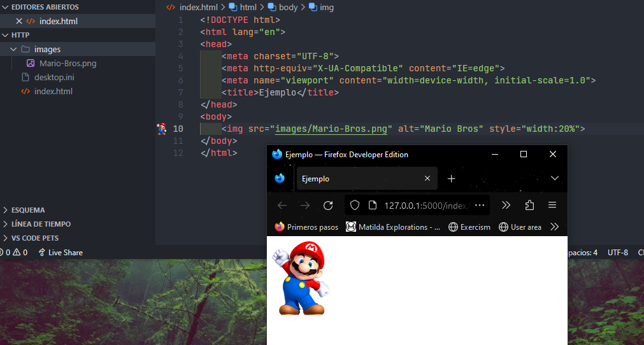This screenshot has width=644, height=345.
Task: Close the Ejemplo tab in Firefox
Action: click(427, 178)
